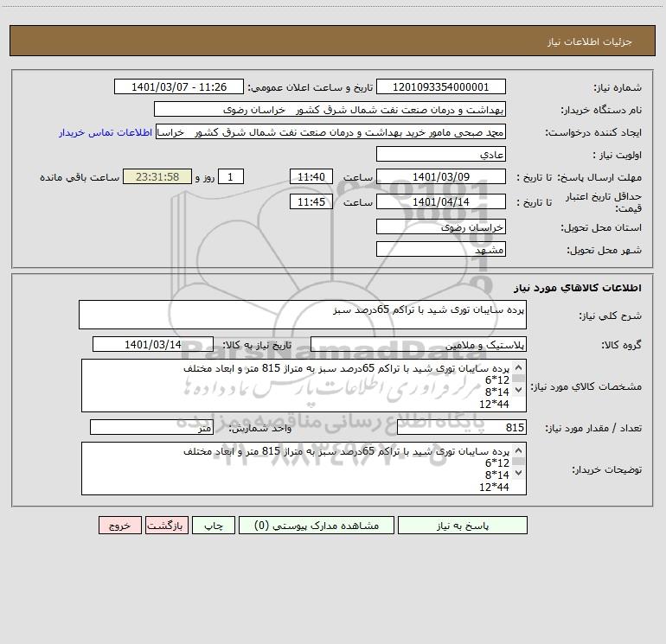Screen dimensions: 666x644
Task: Click the تاریخ نیاز به کالا field 1401/03/14
Action: coord(153,344)
